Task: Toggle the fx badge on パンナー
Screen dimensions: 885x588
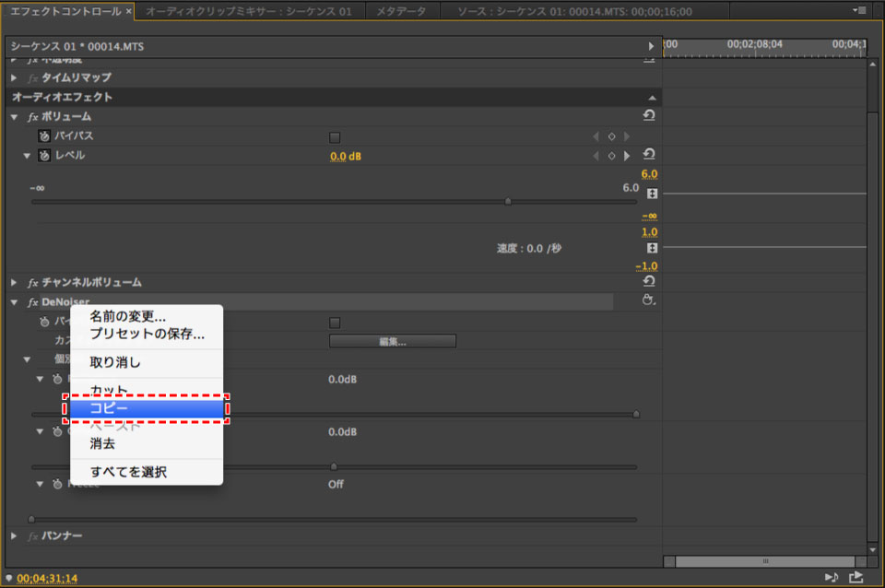Action: (x=33, y=536)
